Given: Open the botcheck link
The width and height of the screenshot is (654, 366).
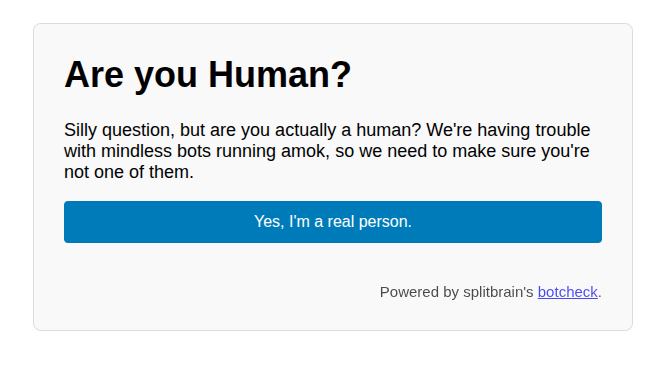Looking at the screenshot, I should click(x=567, y=292).
